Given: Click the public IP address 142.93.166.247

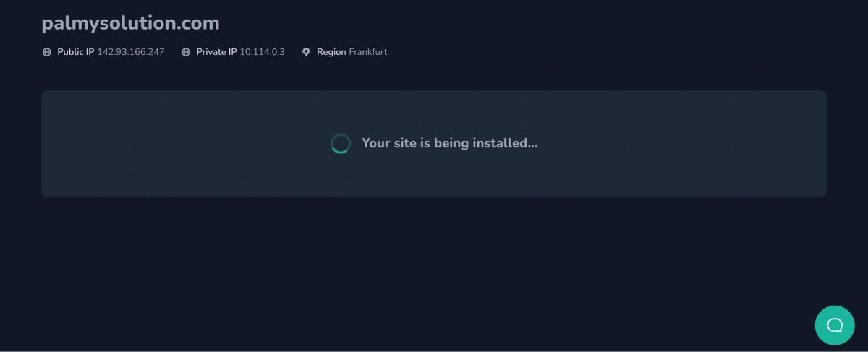Looking at the screenshot, I should click(131, 52).
